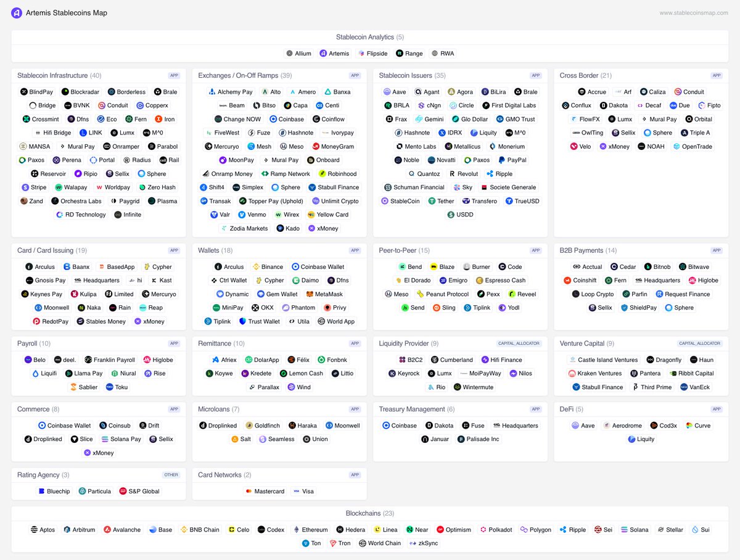Click the Curve logo in DeFi

[689, 426]
